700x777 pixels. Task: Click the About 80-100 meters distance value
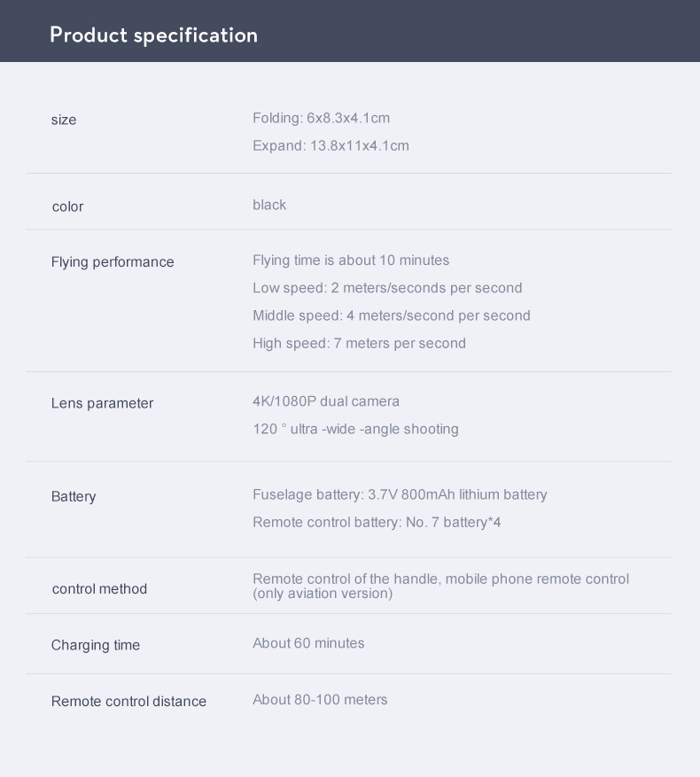click(320, 699)
